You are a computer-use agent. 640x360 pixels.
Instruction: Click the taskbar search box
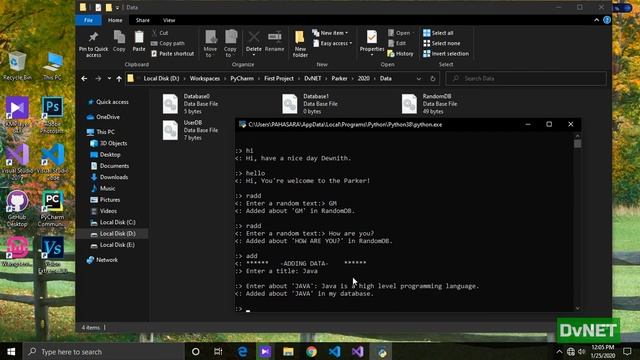(104, 351)
